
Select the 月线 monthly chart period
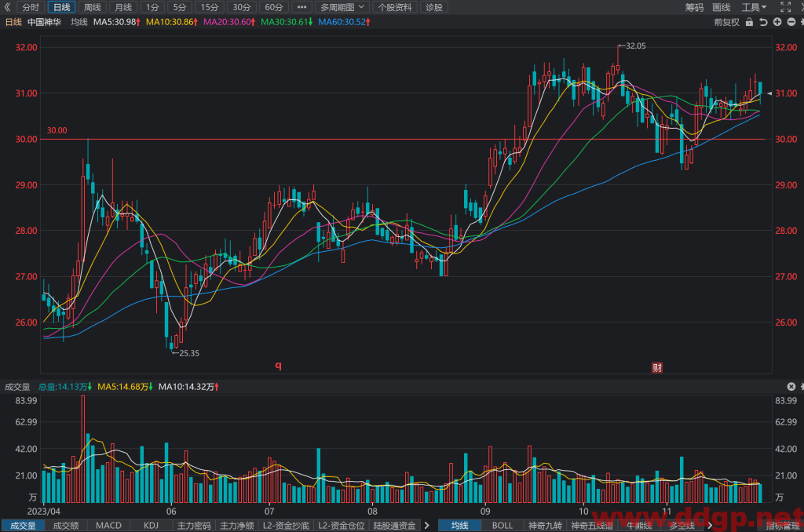coord(123,7)
